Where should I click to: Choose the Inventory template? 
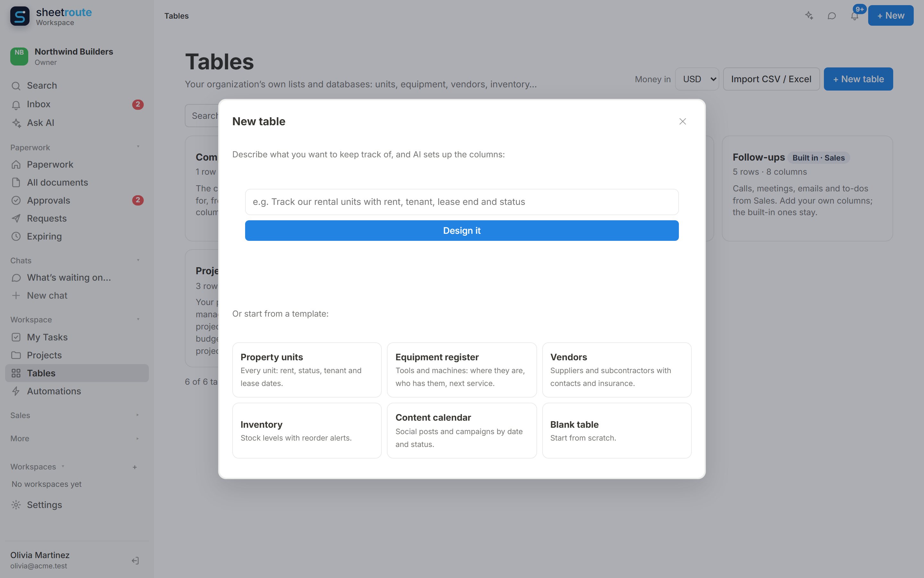click(x=307, y=430)
